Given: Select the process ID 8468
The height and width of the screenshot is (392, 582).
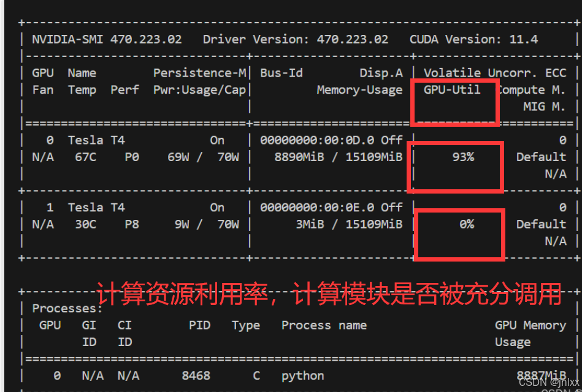Looking at the screenshot, I should click(196, 375).
